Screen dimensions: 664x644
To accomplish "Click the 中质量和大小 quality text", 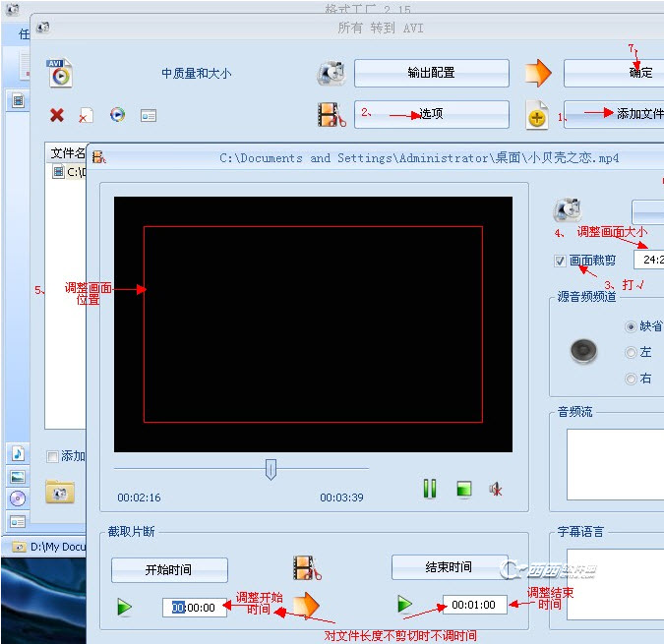I will pyautogui.click(x=197, y=74).
